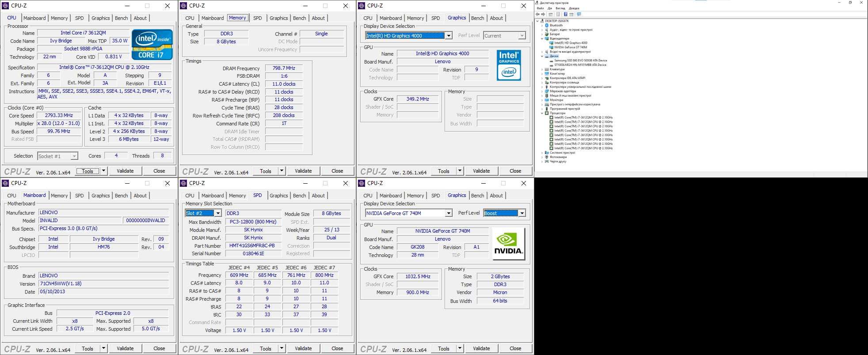This screenshot has height=355, width=868.
Task: Click the blue Help icon in Device Manager toolbar
Action: pos(566,14)
